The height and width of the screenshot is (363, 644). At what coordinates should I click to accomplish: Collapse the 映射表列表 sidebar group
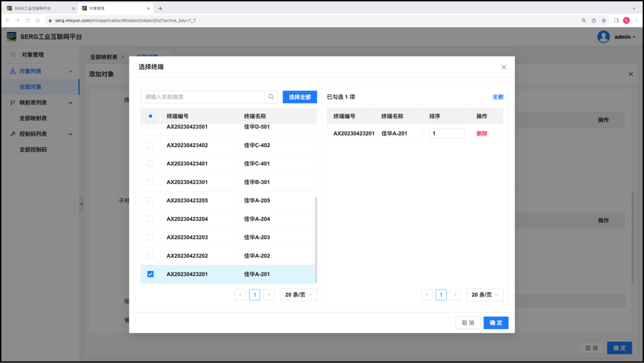(x=70, y=103)
